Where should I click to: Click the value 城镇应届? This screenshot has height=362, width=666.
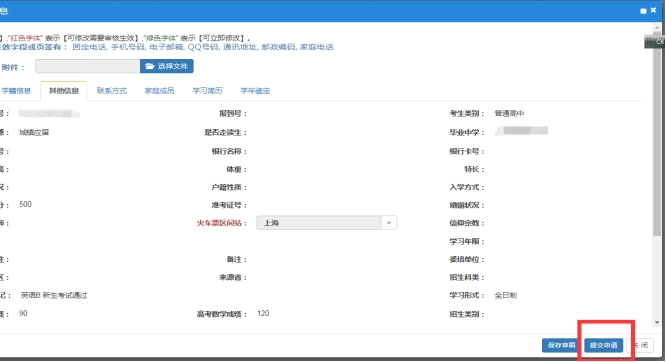[x=34, y=133]
